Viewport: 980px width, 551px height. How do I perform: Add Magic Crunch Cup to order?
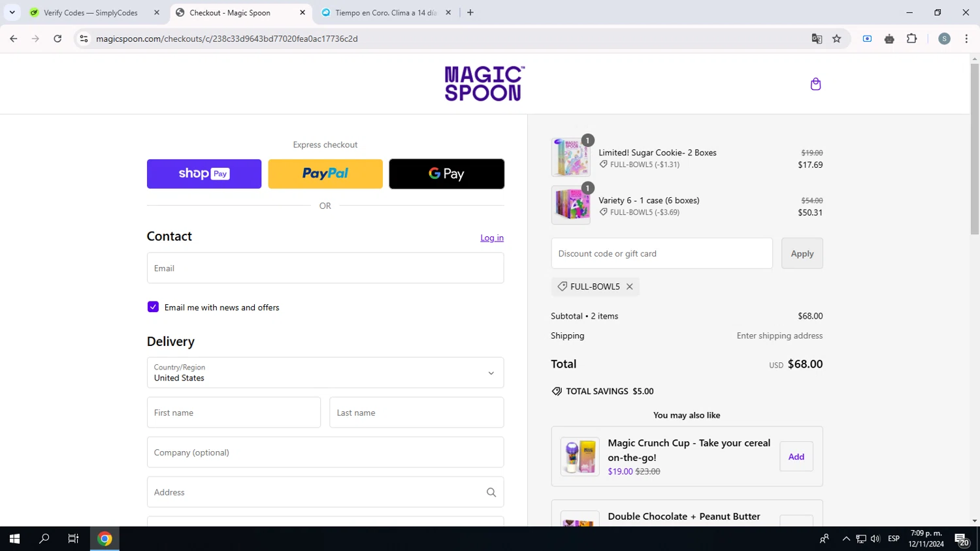point(796,457)
